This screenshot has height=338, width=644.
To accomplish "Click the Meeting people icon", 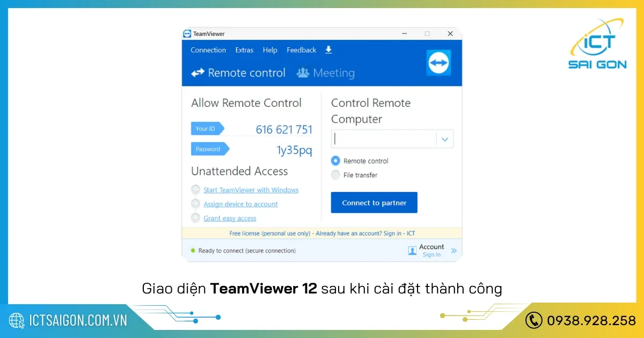I will 302,72.
